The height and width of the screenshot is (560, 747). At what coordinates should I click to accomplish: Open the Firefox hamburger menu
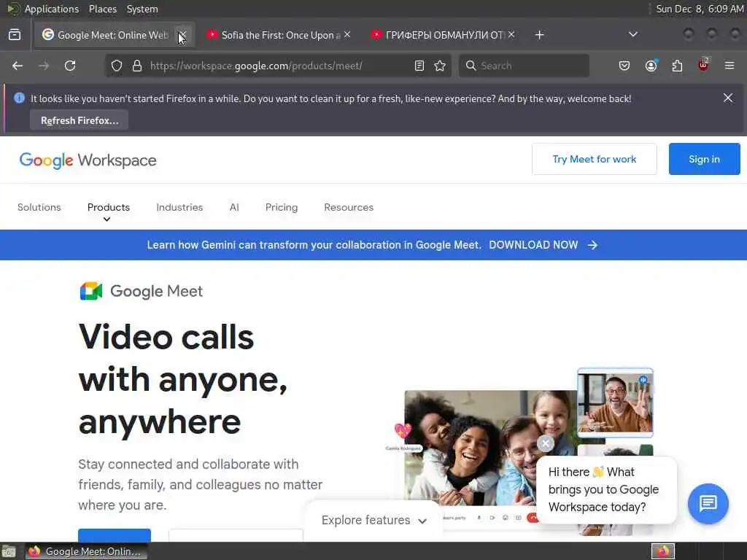(x=729, y=66)
